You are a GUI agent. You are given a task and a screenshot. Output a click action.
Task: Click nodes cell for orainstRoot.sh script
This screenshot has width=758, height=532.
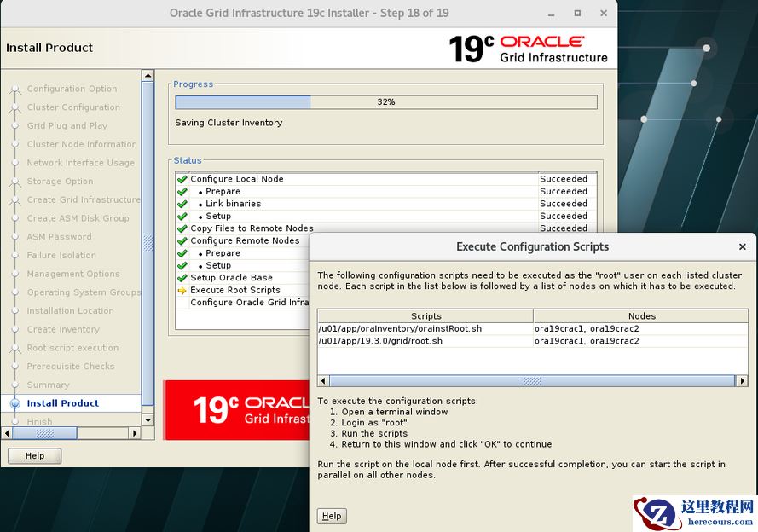[640, 328]
